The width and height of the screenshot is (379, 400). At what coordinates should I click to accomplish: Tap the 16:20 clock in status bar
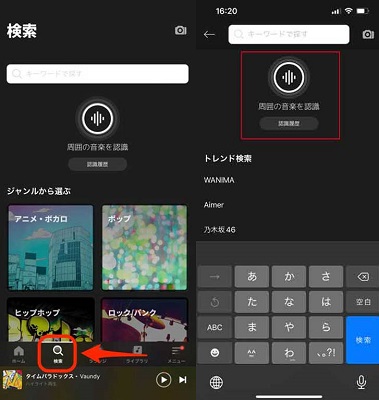(226, 11)
